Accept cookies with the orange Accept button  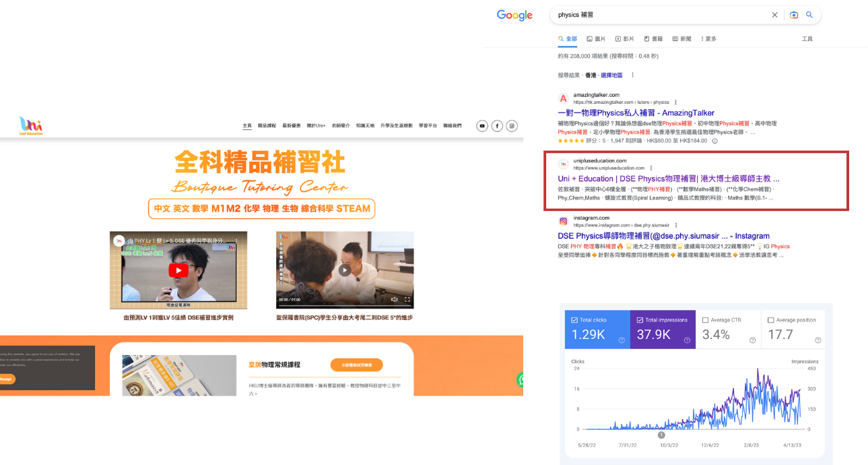pos(6,379)
